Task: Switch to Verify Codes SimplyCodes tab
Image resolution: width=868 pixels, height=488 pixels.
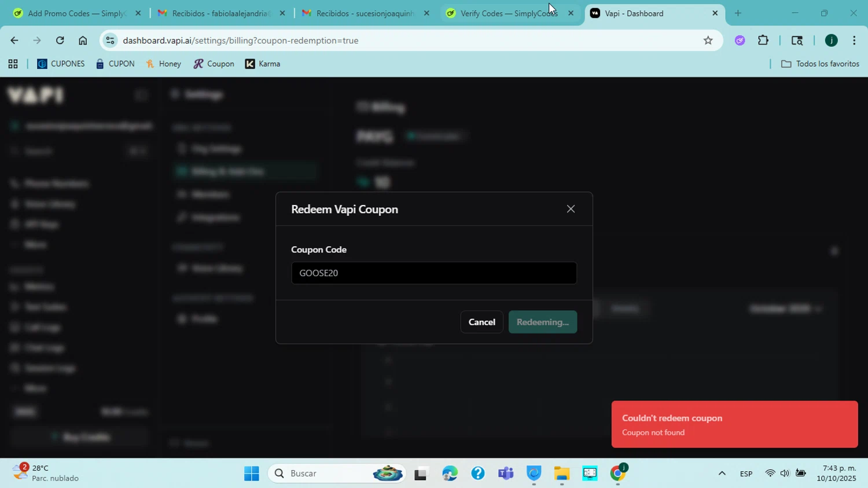Action: (508, 13)
